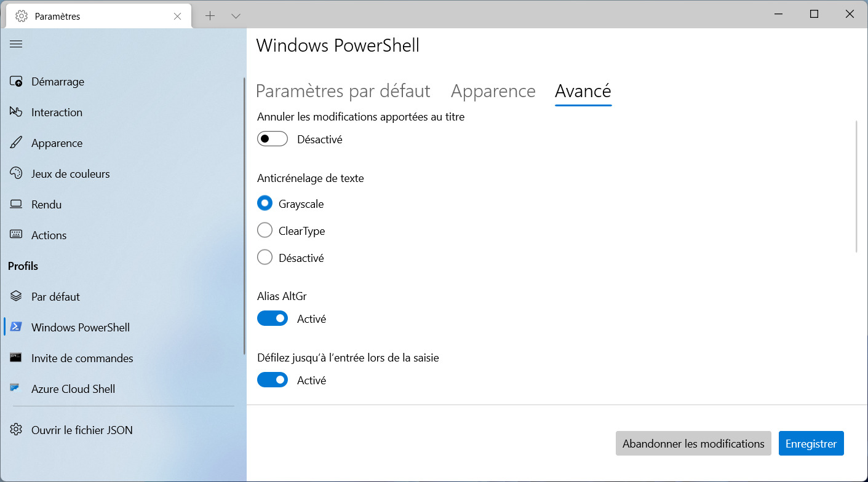868x482 pixels.
Task: Close the Paramètres tab
Action: tap(178, 17)
